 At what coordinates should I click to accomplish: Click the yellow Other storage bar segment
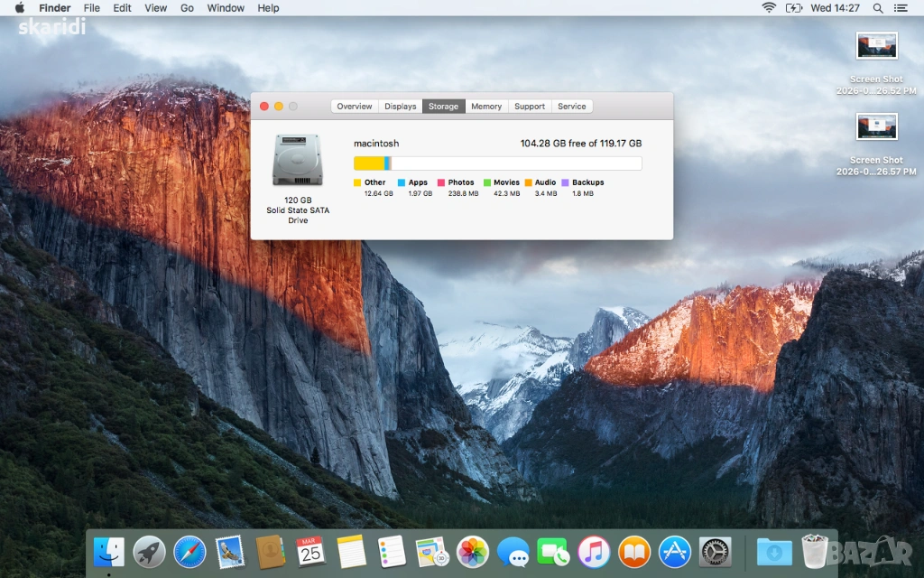pyautogui.click(x=368, y=163)
